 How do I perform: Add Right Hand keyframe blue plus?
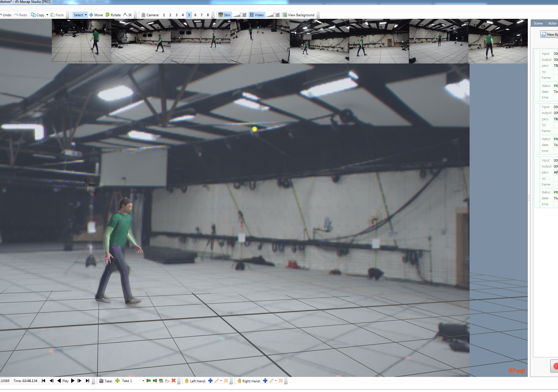265,381
